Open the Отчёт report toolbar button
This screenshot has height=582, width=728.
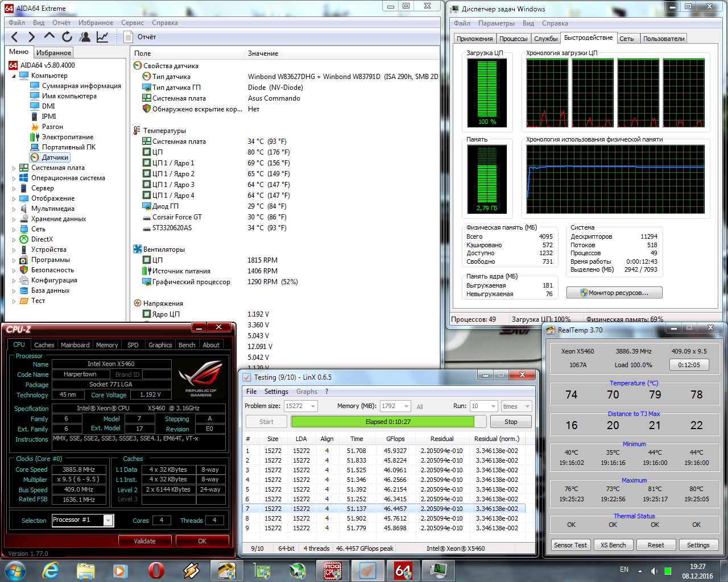[140, 37]
